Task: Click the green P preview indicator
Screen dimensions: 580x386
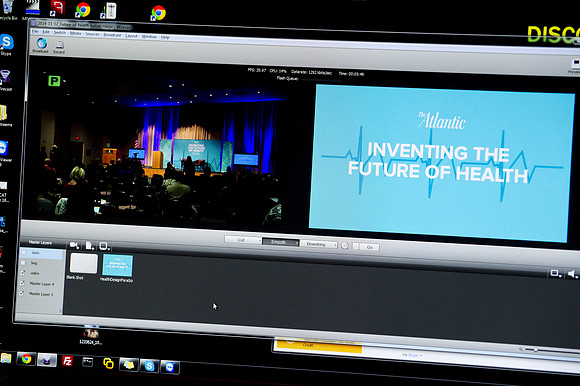Action: click(x=54, y=81)
